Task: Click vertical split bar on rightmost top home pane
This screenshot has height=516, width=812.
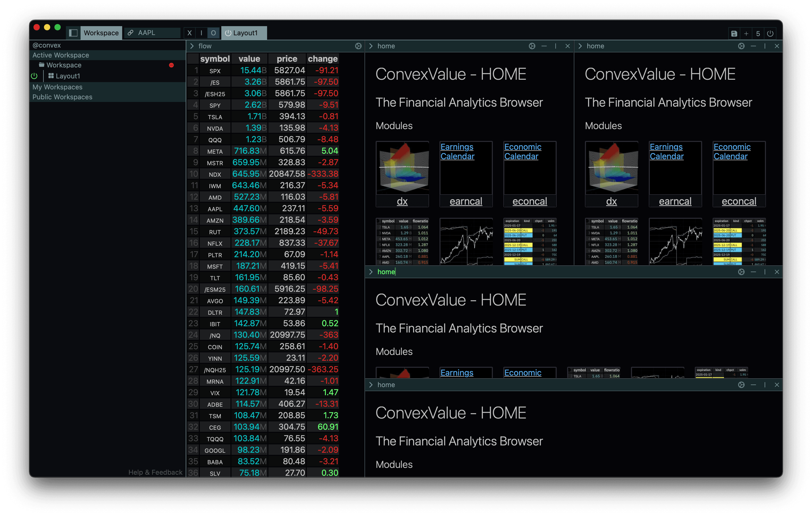Action: 765,46
